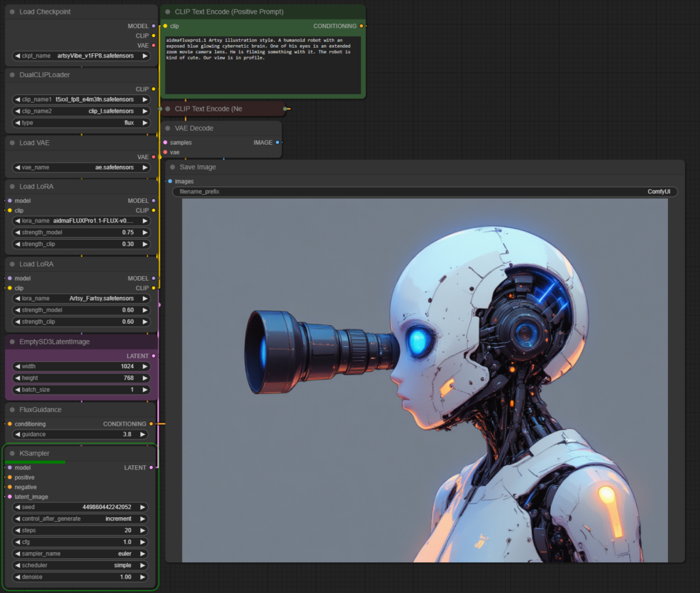Decrease strength_clip 0.30 with left arrow

click(17, 244)
